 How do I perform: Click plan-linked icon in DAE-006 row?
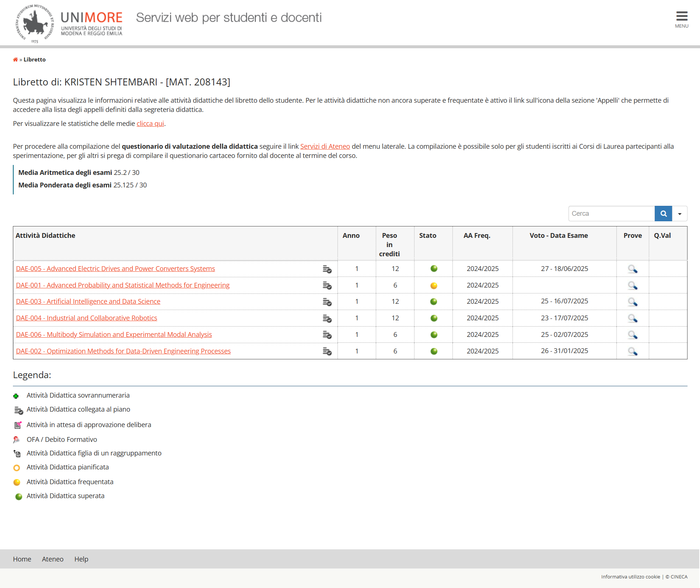327,335
